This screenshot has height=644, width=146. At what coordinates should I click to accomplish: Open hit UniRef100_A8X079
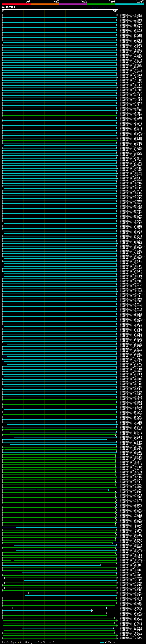131,278
